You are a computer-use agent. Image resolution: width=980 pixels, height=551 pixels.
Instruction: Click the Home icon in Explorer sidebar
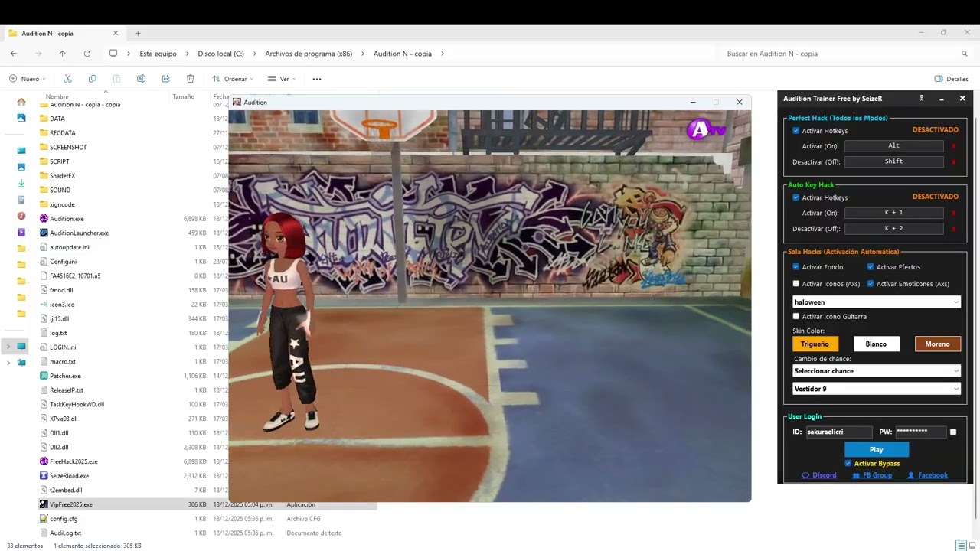21,102
